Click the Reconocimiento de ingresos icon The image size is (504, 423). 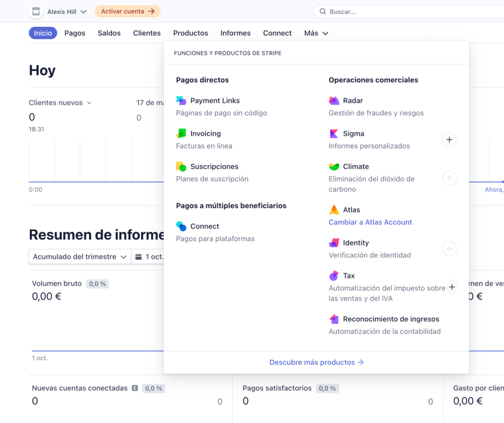tap(334, 319)
